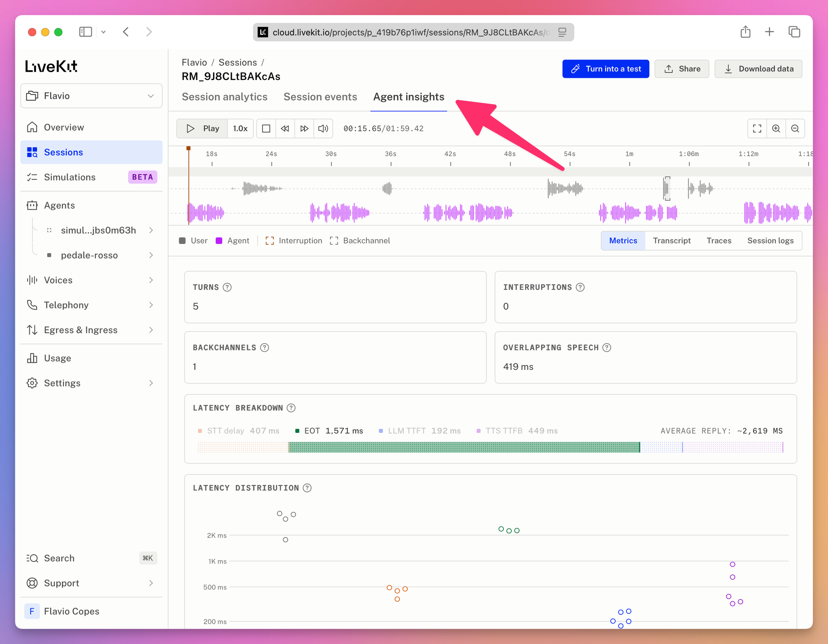Open Overview in the sidebar

[91, 127]
